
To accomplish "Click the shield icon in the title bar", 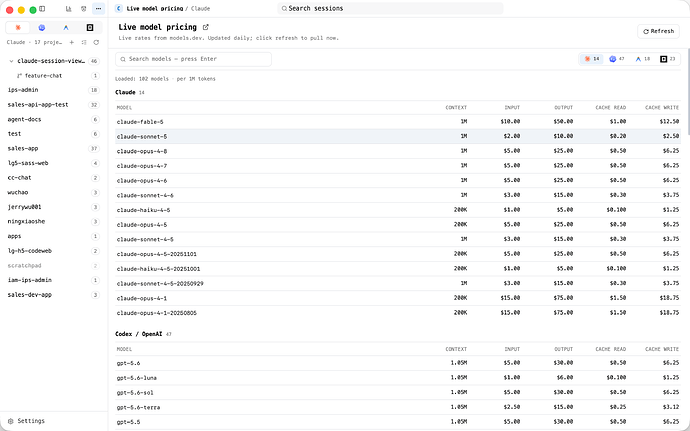I will tap(84, 9).
